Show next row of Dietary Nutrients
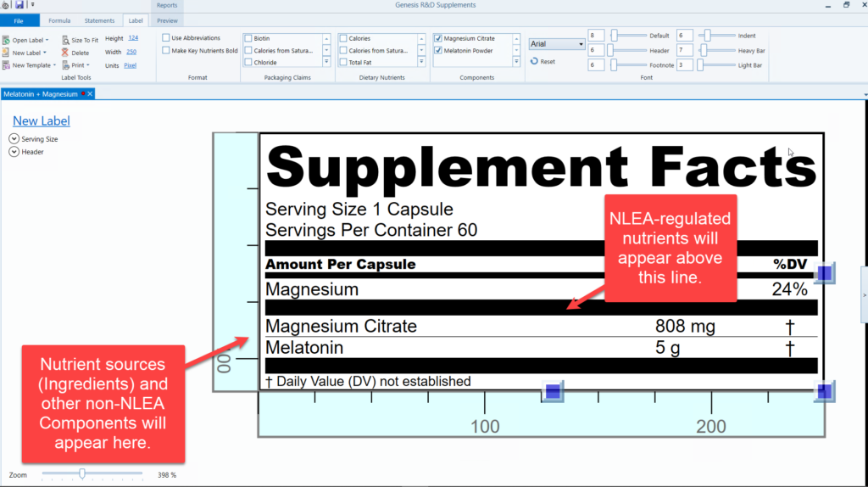This screenshot has width=868, height=487. coord(421,50)
